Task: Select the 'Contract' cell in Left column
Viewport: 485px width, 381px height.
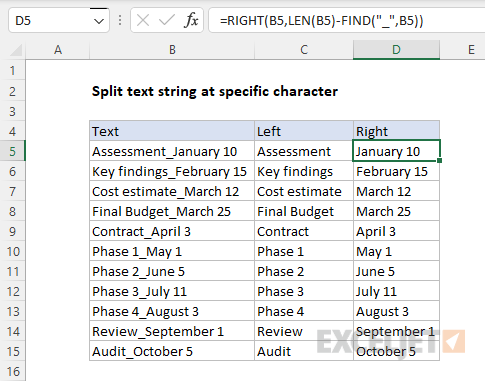Action: [304, 231]
